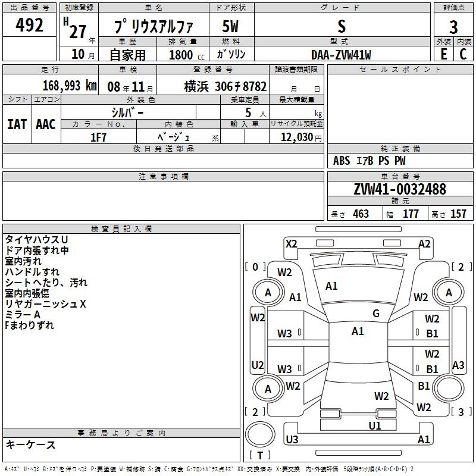Click the note シートへたり、汚れ
476x476 pixels.
46,283
